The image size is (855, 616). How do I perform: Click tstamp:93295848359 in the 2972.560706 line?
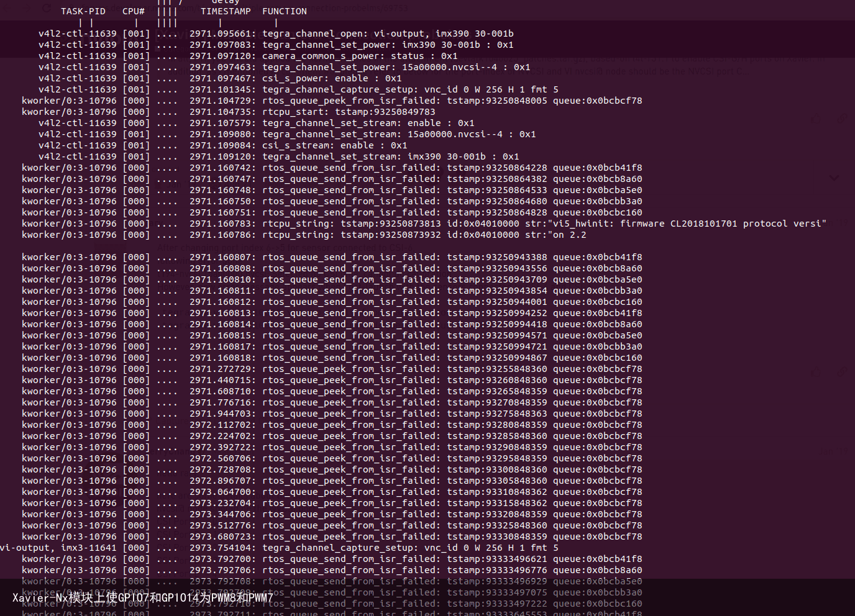click(x=497, y=458)
